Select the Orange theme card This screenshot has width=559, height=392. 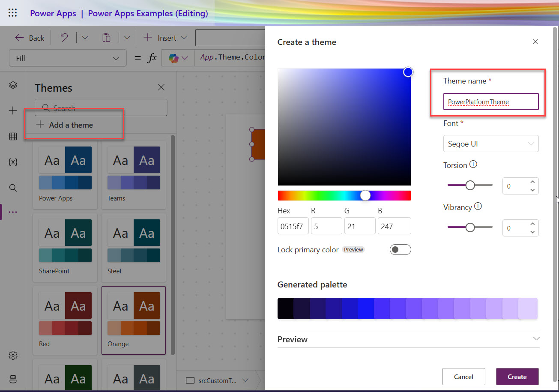[x=134, y=320]
